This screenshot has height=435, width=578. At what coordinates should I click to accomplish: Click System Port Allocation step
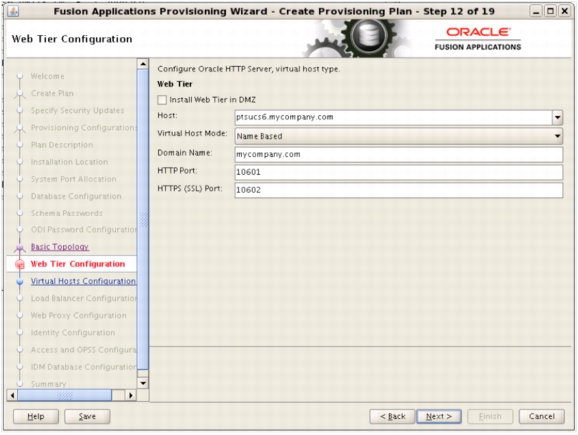(73, 179)
